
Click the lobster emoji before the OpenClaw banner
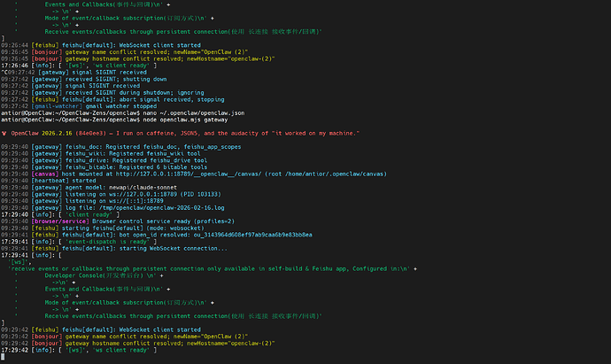click(x=4, y=133)
